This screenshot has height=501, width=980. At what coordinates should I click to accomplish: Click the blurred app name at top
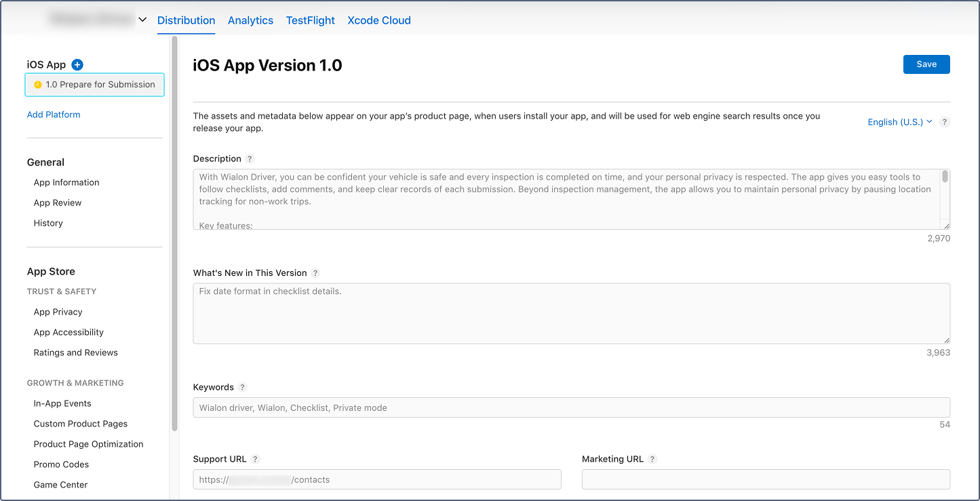point(92,20)
